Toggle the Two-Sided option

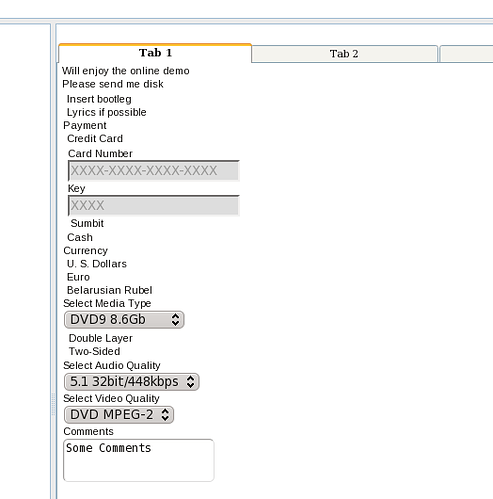94,351
